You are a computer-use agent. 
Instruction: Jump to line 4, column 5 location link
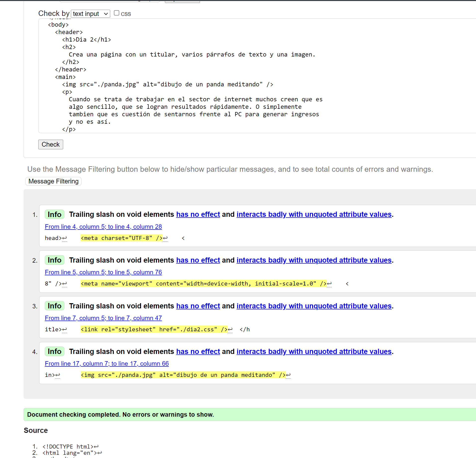pos(103,227)
